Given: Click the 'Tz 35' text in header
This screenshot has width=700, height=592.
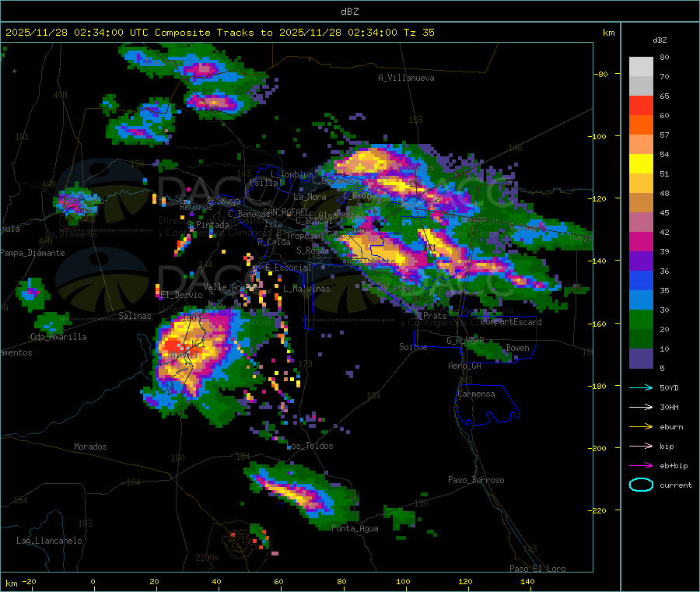Looking at the screenshot, I should (x=418, y=33).
